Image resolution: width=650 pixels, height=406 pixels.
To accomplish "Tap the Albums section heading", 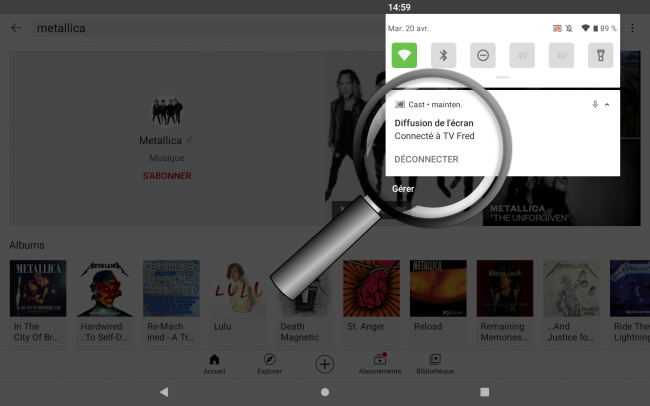I will (x=27, y=245).
